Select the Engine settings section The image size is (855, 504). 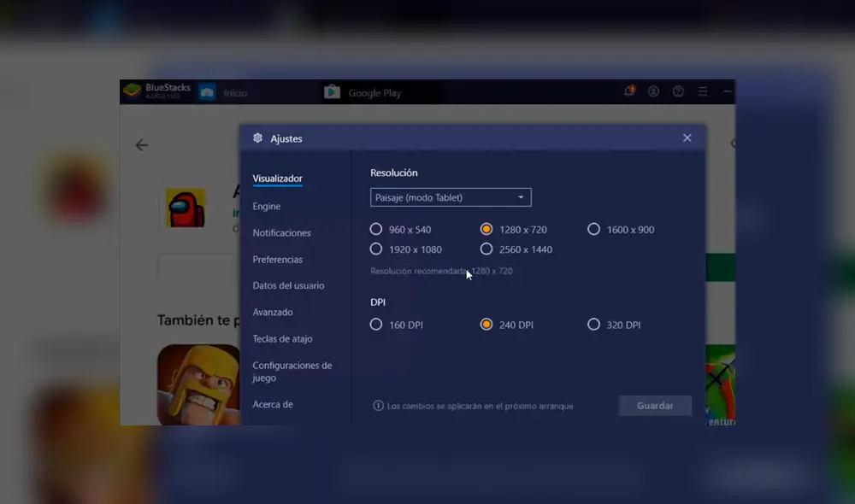[x=266, y=206]
